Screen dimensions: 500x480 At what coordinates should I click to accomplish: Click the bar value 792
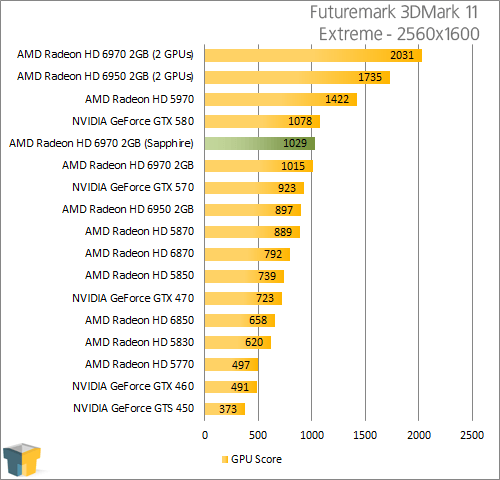click(x=273, y=254)
